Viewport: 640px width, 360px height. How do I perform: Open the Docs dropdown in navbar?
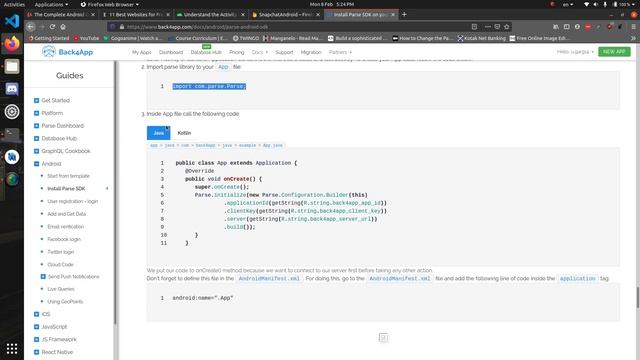click(260, 52)
